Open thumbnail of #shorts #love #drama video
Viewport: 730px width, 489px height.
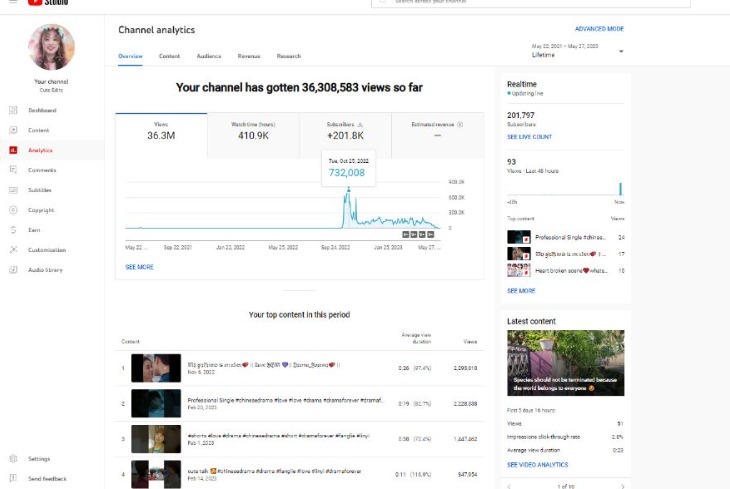pyautogui.click(x=156, y=439)
